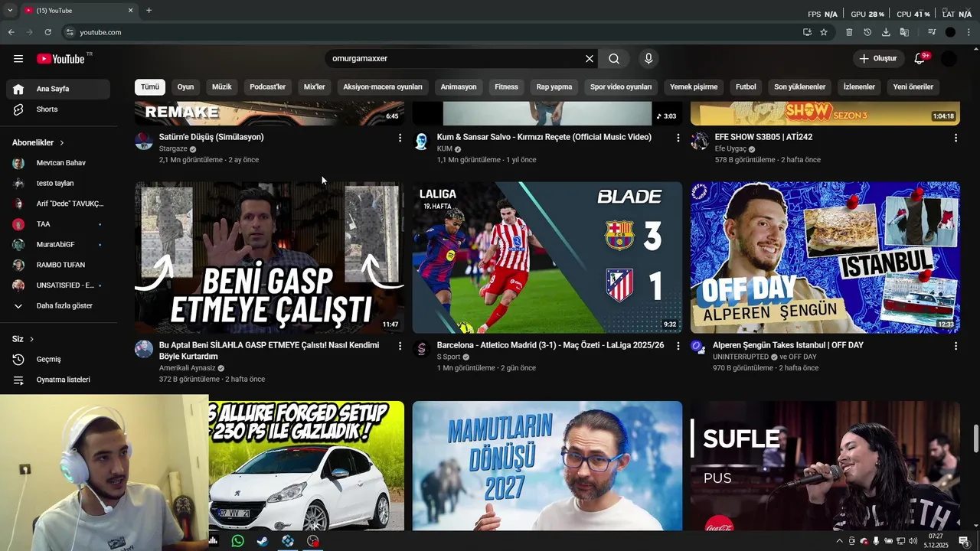Select the Oyun filter chip
The height and width of the screenshot is (551, 980).
click(186, 87)
